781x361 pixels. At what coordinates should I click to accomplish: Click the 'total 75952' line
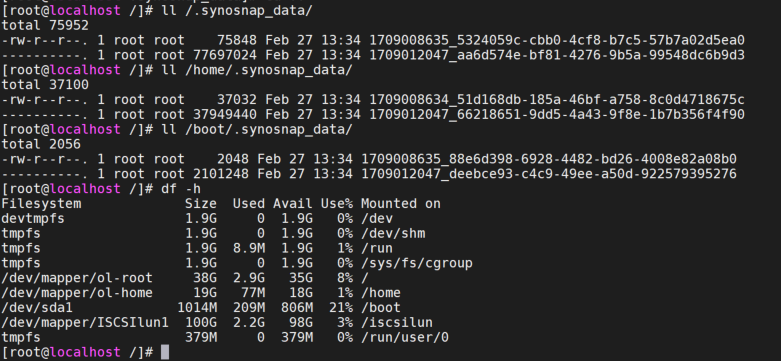point(45,25)
